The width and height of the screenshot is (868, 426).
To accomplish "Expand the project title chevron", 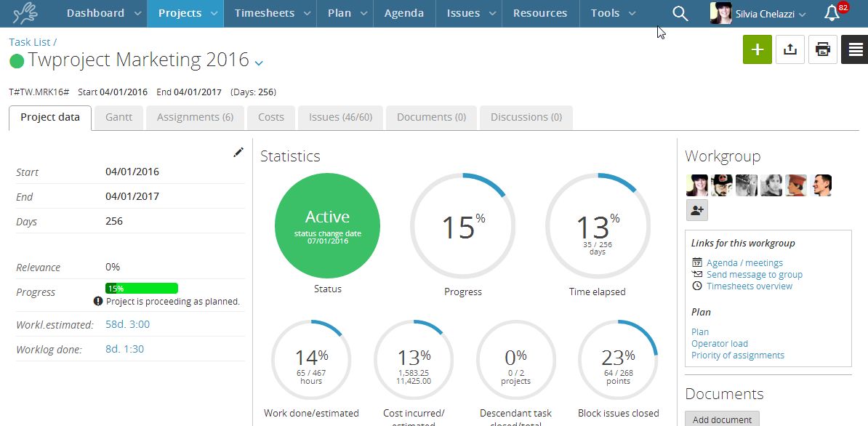I will click(x=259, y=63).
